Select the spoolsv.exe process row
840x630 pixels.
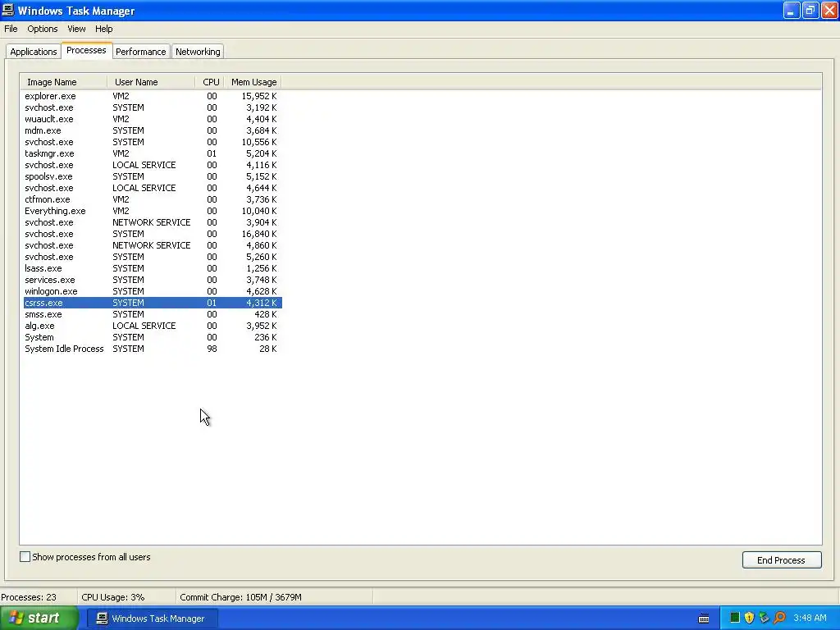click(152, 176)
